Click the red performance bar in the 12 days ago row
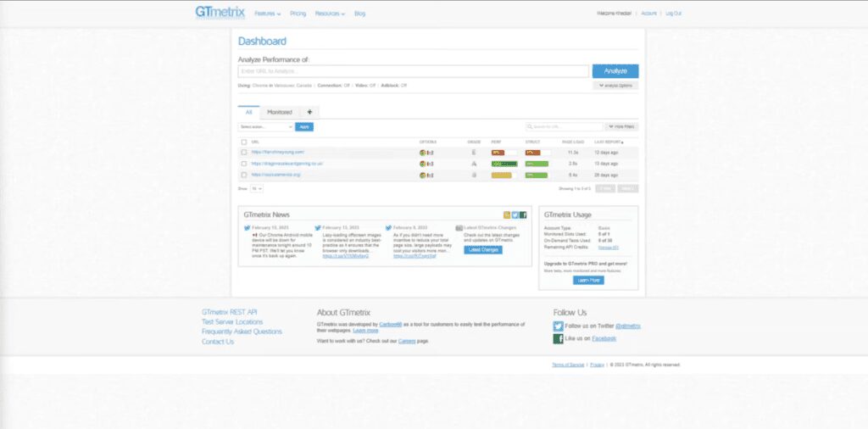Viewport: 868px width, 429px height. (498, 153)
